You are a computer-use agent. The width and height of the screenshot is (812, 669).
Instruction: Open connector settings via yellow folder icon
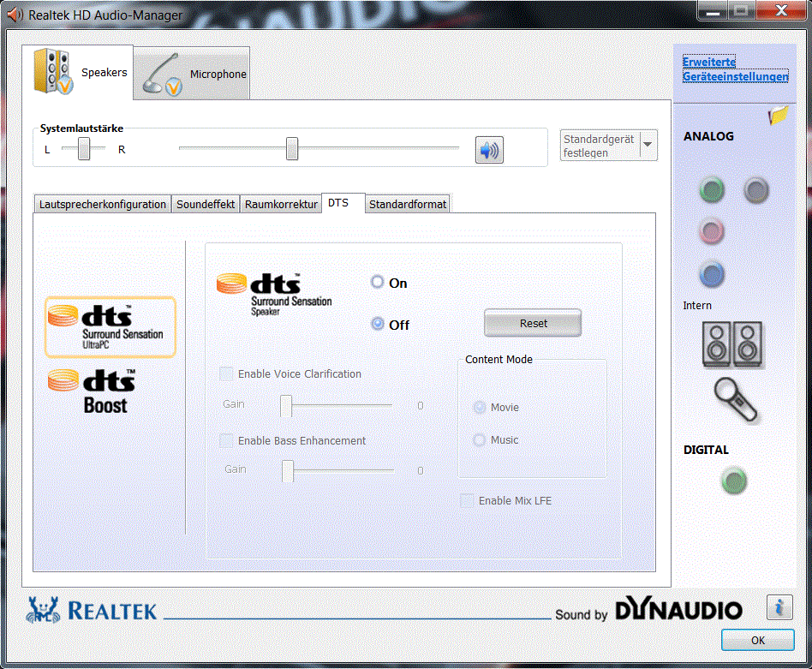(x=777, y=115)
